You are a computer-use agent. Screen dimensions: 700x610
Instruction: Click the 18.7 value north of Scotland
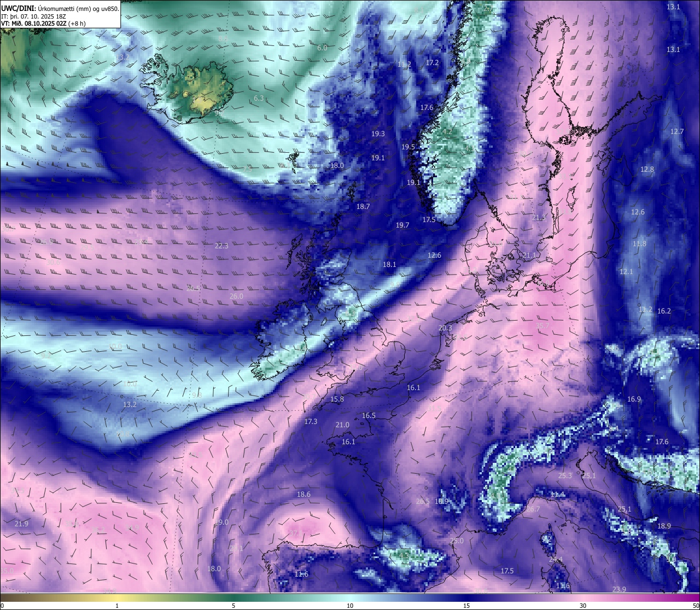tap(363, 207)
